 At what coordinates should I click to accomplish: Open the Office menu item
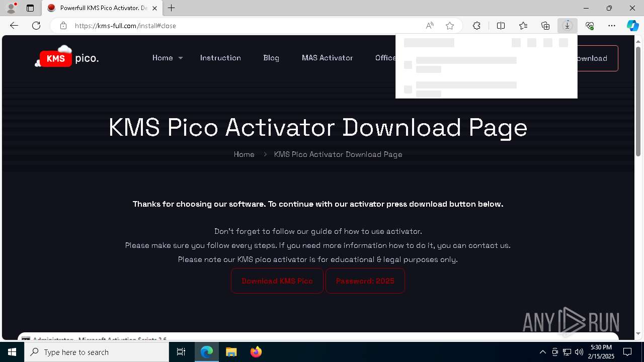pos(385,58)
